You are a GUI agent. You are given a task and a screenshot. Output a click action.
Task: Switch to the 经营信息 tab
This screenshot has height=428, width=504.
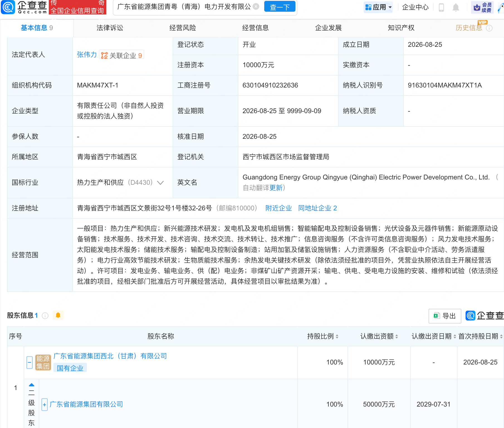point(255,28)
